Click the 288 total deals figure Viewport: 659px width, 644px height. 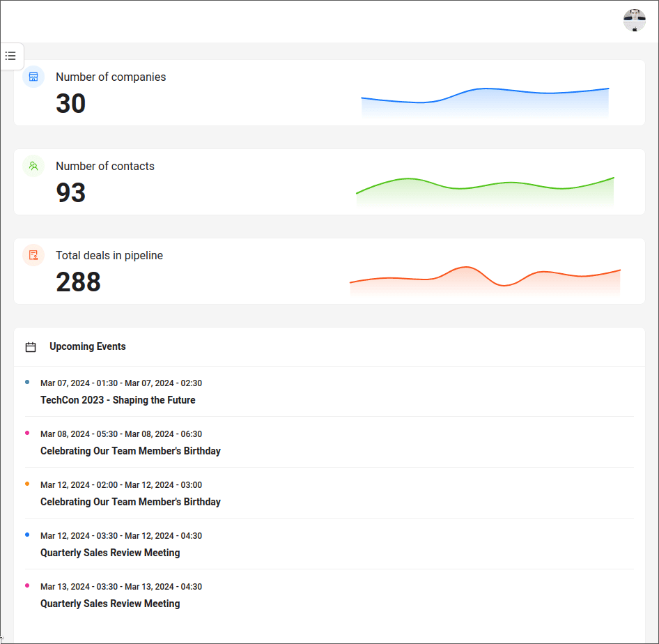tap(78, 282)
